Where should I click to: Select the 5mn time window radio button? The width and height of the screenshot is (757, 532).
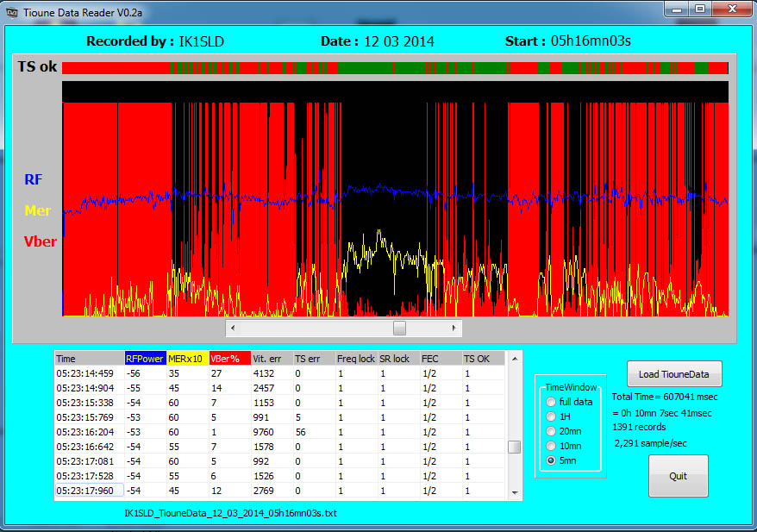point(550,460)
